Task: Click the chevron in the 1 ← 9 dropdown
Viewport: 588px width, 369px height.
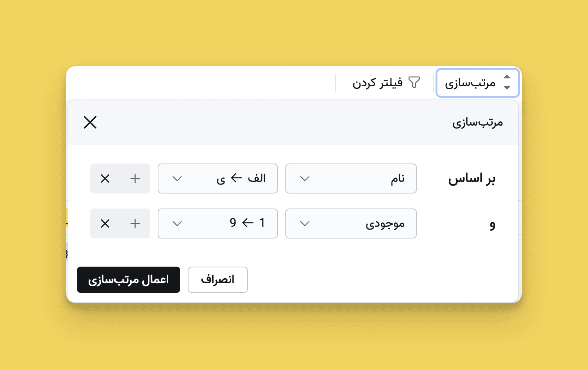Action: tap(177, 223)
